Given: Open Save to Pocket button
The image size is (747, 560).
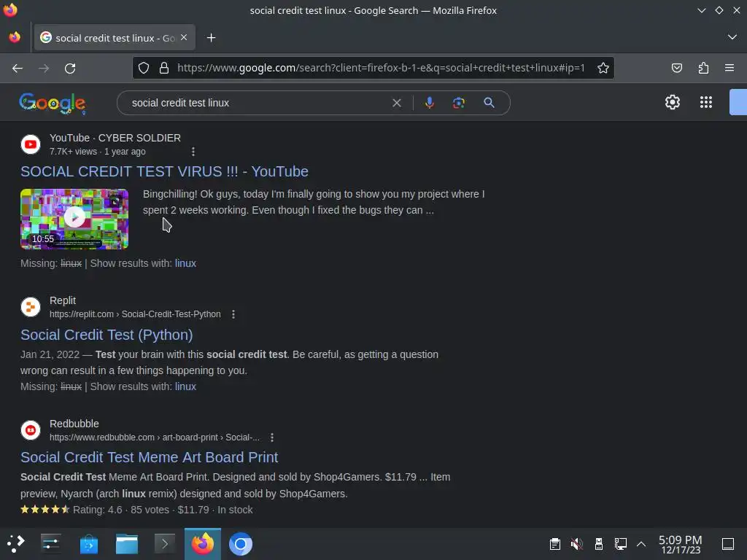Looking at the screenshot, I should point(676,68).
